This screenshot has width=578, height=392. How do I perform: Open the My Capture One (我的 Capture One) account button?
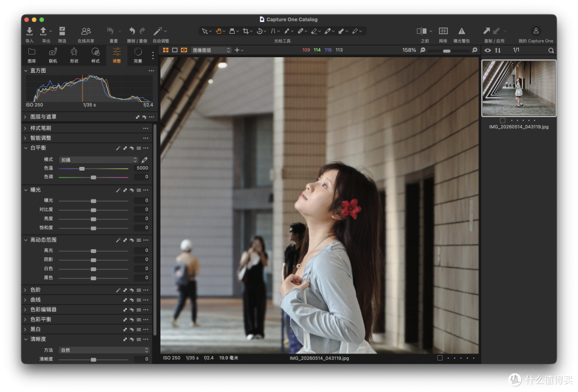536,31
